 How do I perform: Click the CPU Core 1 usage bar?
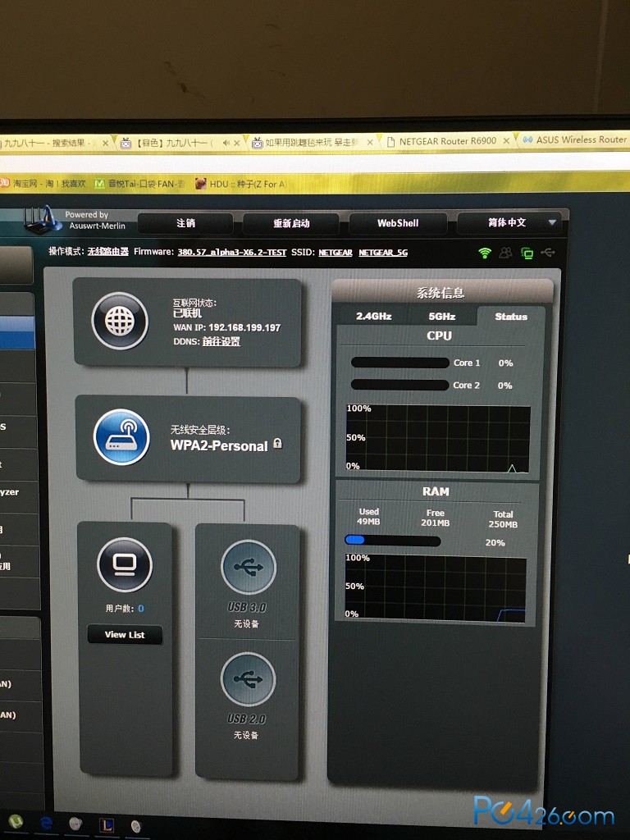(399, 363)
